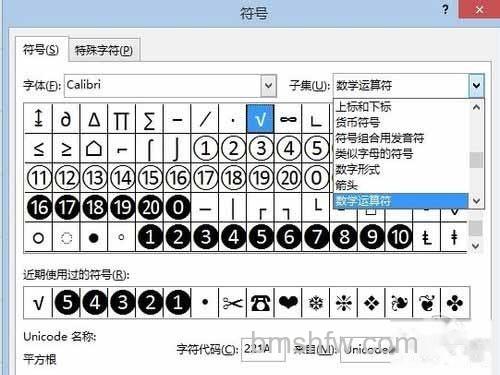Screen dimensions: 500x375
Task: Choose white circled number ⑳
Action: [288, 178]
